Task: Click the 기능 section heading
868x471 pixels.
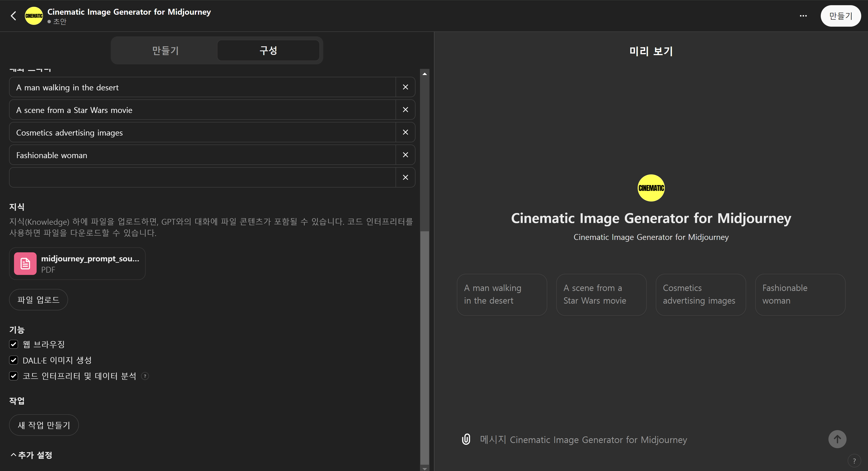Action: (x=17, y=330)
